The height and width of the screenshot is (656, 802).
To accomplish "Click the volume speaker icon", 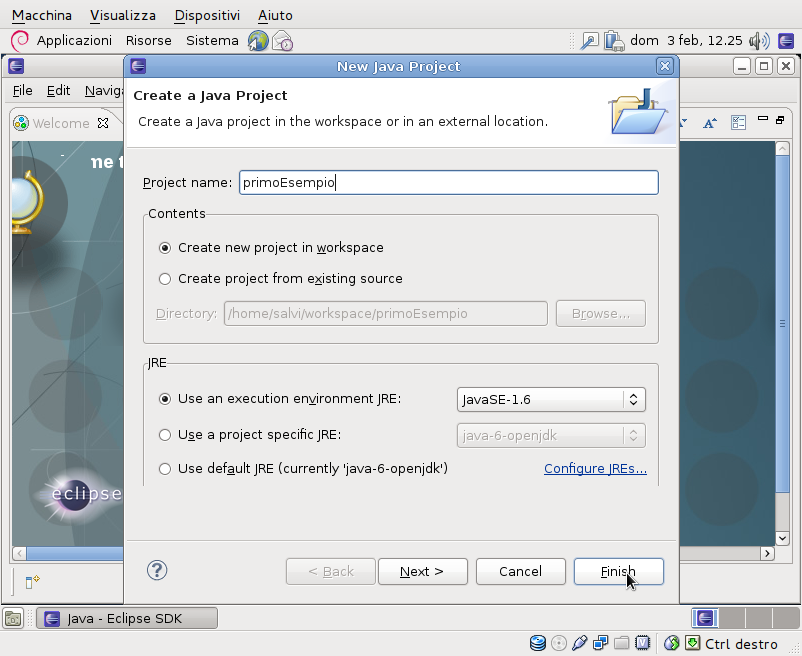I will pyautogui.click(x=759, y=41).
